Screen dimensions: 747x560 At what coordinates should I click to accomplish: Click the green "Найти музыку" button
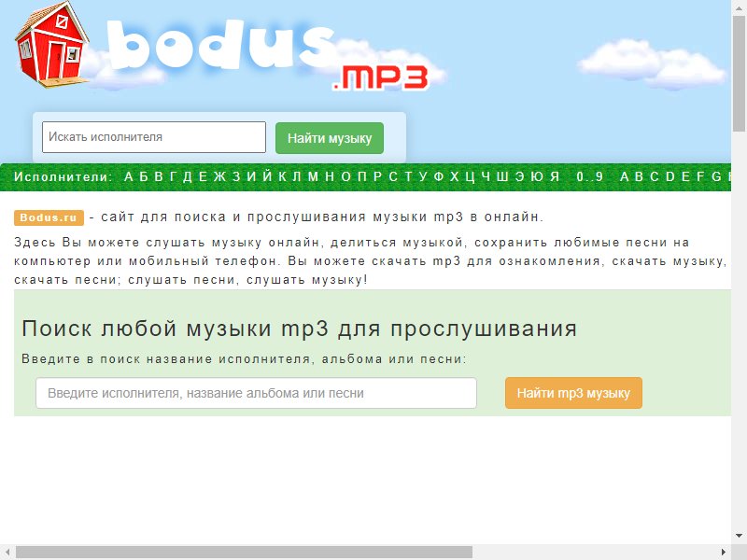[330, 138]
